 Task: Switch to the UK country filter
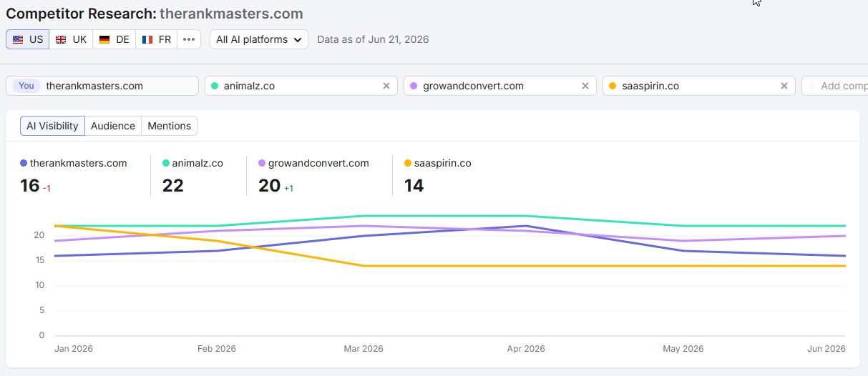coord(71,39)
